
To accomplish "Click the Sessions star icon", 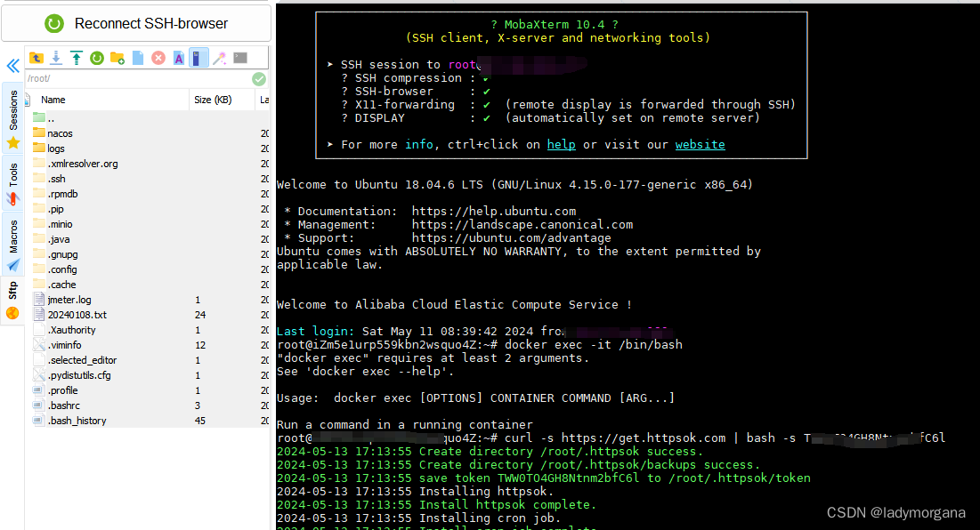I will pyautogui.click(x=13, y=143).
